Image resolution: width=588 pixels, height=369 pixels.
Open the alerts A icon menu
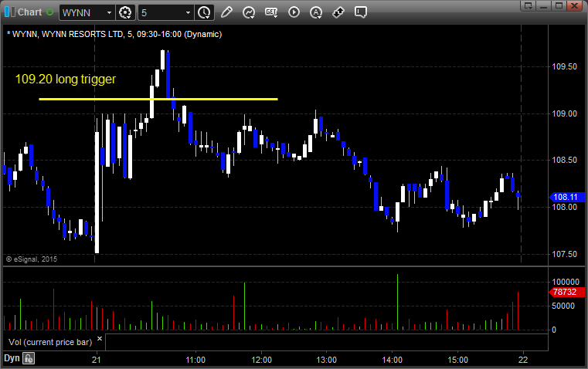[316, 12]
